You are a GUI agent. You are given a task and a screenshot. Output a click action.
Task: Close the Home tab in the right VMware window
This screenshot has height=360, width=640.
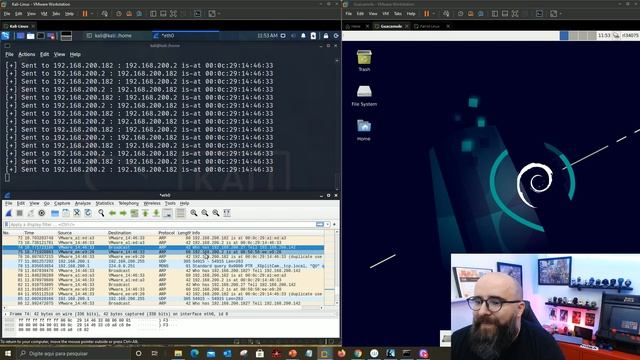[x=367, y=26]
